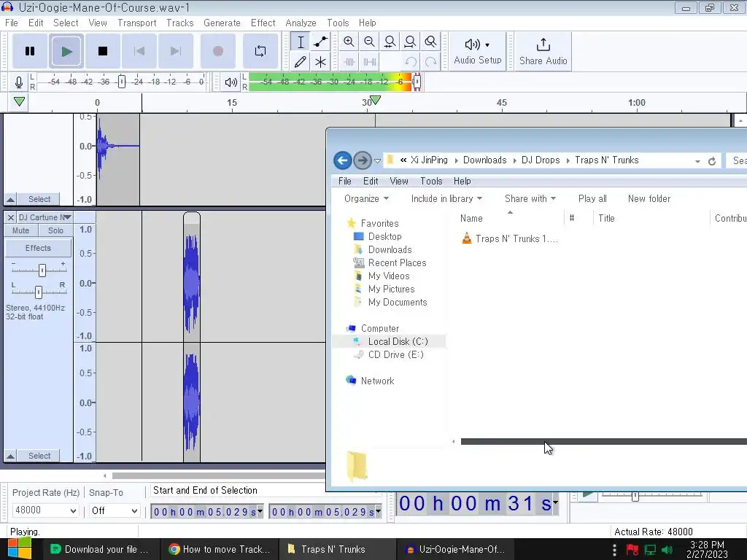The image size is (747, 560).
Task: Skip to start of project
Action: [139, 51]
